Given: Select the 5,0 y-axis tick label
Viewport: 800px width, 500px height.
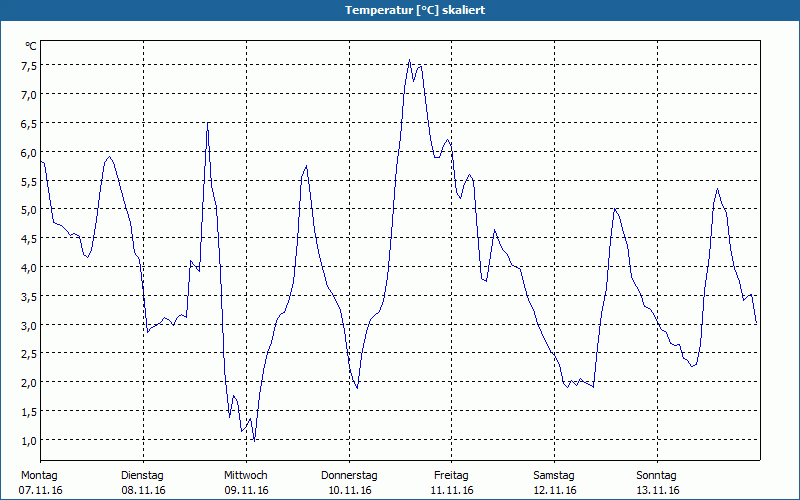Looking at the screenshot, I should coord(29,210).
